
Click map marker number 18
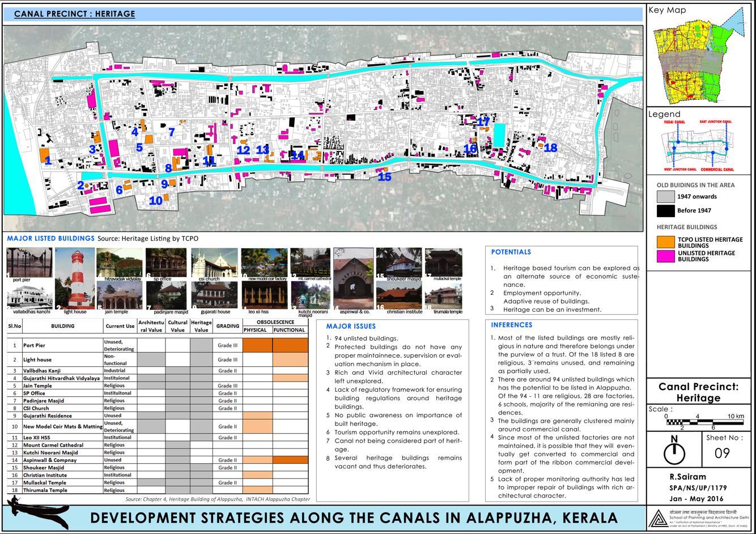point(550,148)
